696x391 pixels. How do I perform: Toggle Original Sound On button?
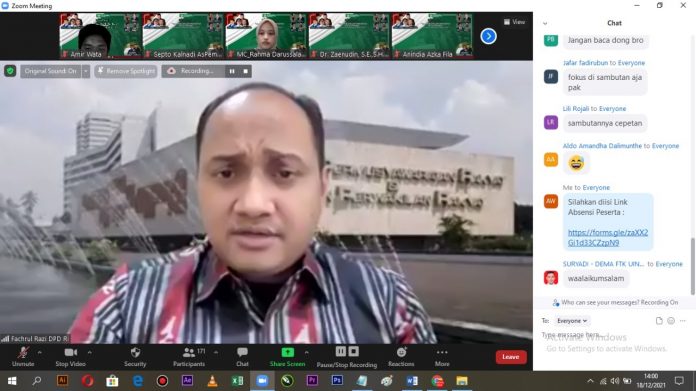pyautogui.click(x=51, y=71)
